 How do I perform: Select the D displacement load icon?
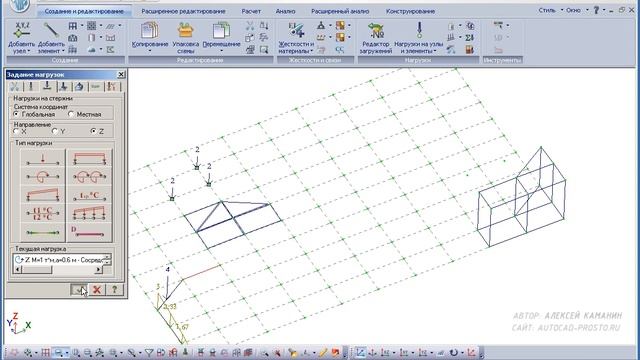pyautogui.click(x=89, y=232)
